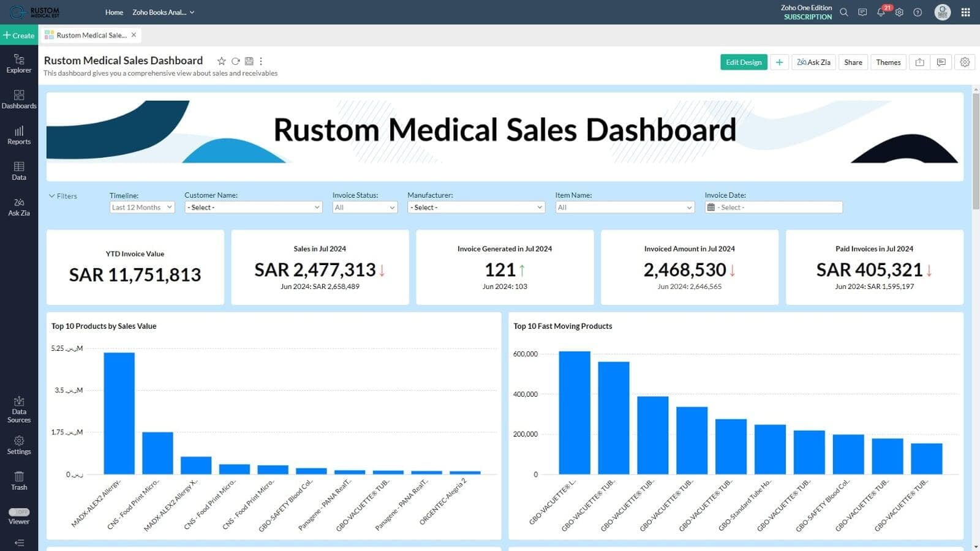This screenshot has height=551, width=980.
Task: Open the user profile avatar
Action: point(943,12)
